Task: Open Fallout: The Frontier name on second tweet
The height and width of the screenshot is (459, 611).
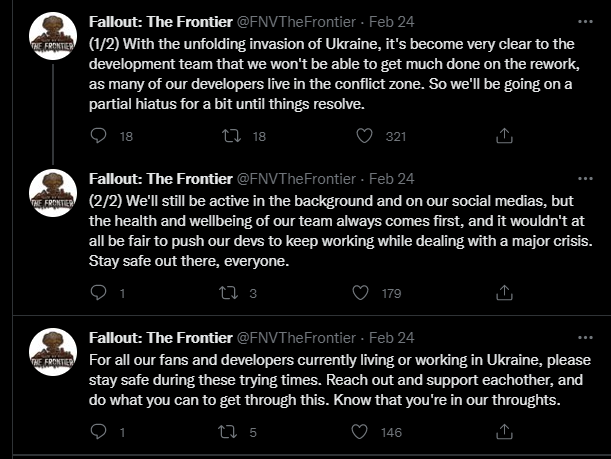Action: pos(161,179)
